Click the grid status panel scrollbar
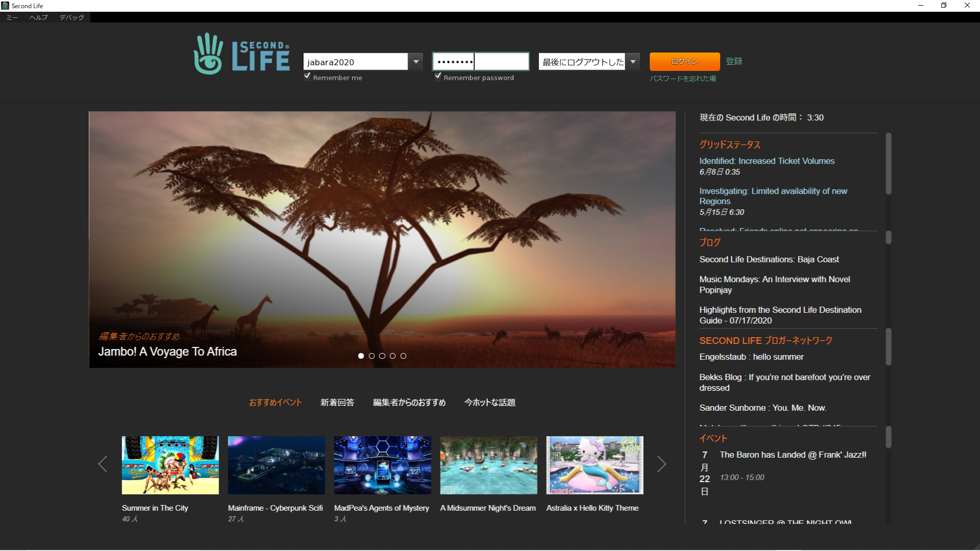 (x=889, y=164)
